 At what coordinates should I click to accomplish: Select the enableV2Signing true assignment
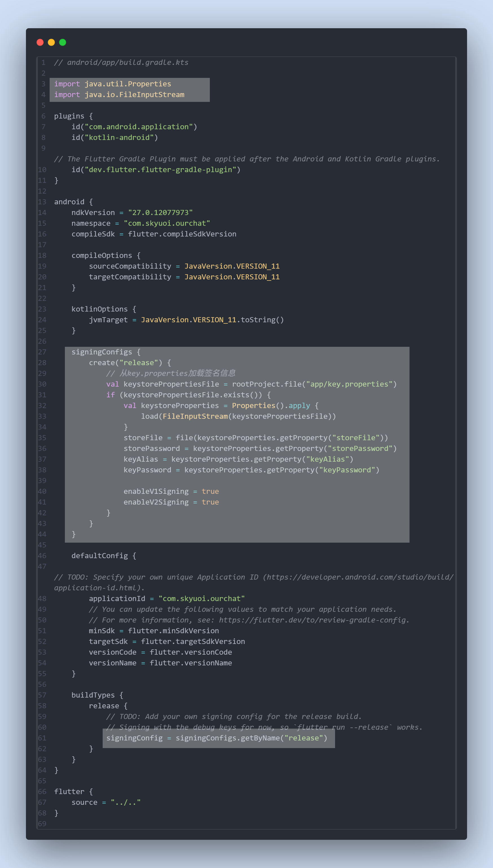(x=171, y=502)
